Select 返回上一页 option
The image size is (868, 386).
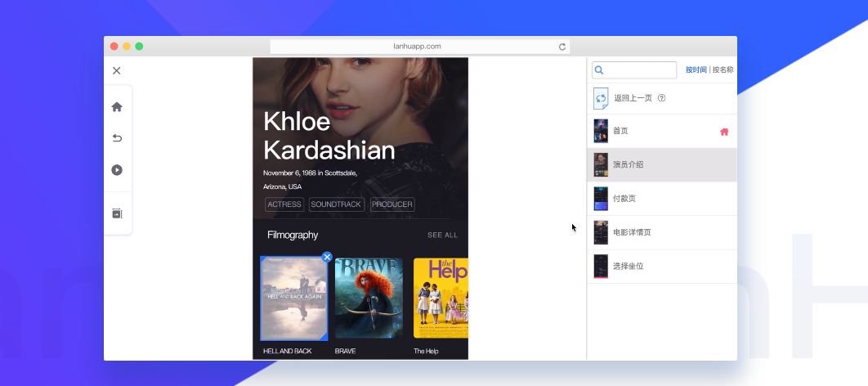tap(661, 98)
